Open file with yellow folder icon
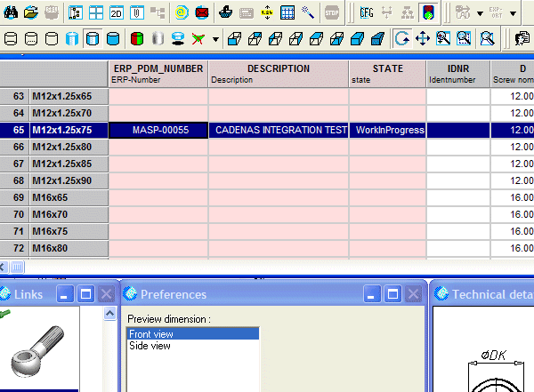534x392 pixels. [x=31, y=12]
